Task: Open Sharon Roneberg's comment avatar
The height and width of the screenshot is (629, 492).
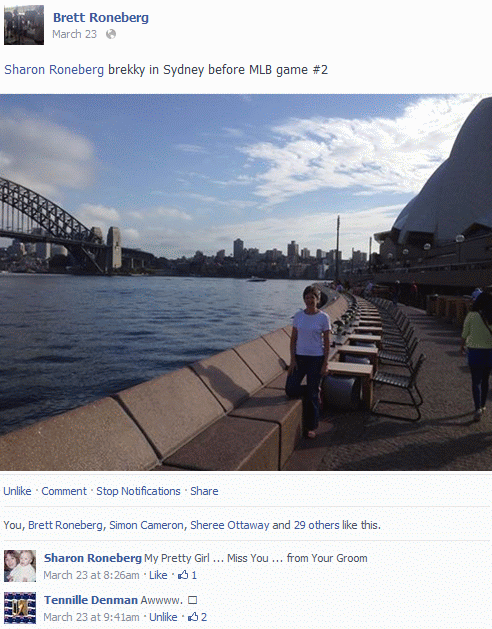Action: (x=20, y=566)
